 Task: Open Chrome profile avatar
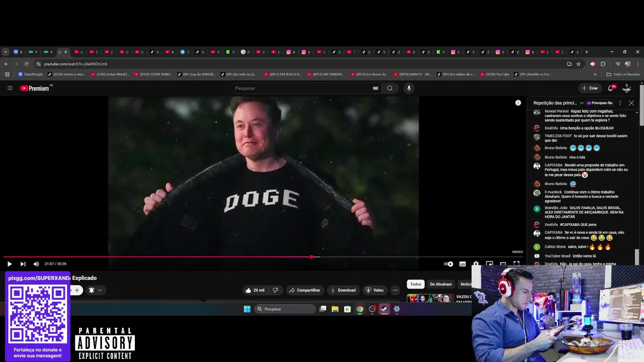point(627,64)
